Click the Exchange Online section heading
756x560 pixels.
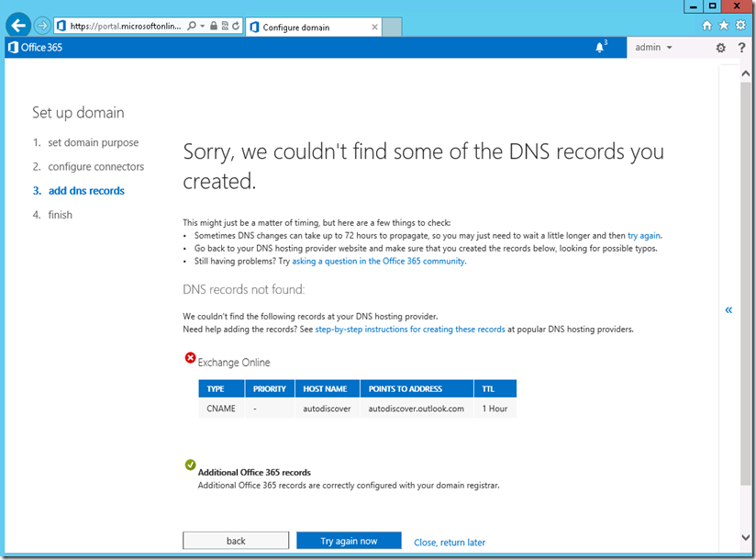coord(234,363)
